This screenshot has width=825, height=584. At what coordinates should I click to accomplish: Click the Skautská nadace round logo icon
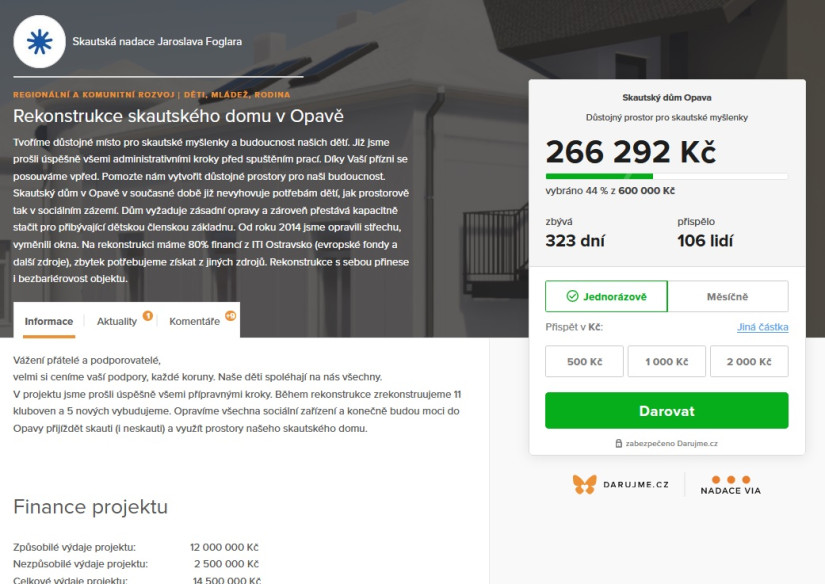39,42
